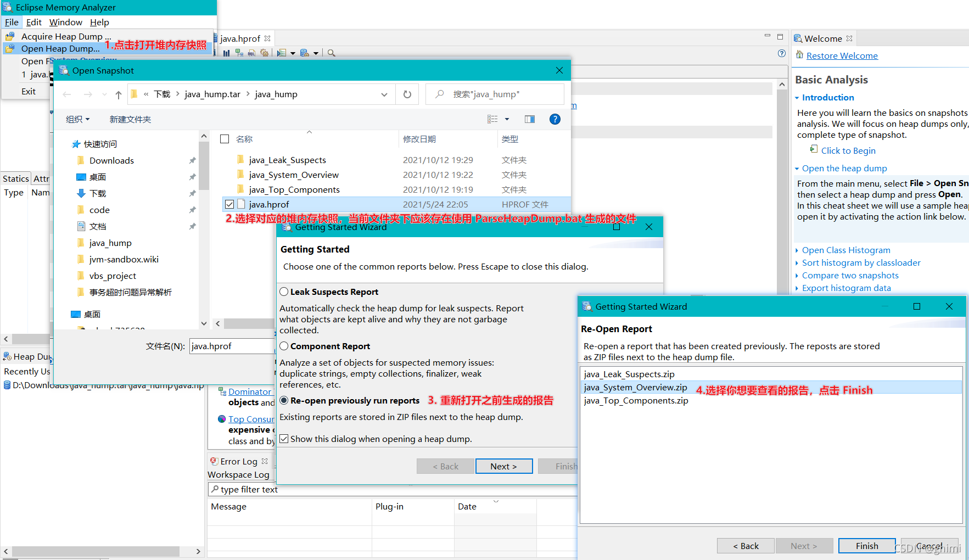
Task: Click the refresh icon in Open Snapshot dialog
Action: click(x=407, y=94)
